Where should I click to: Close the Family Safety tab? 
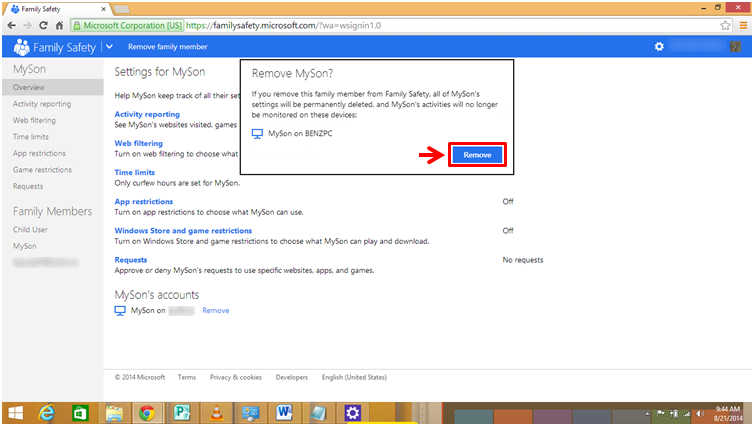[103, 9]
